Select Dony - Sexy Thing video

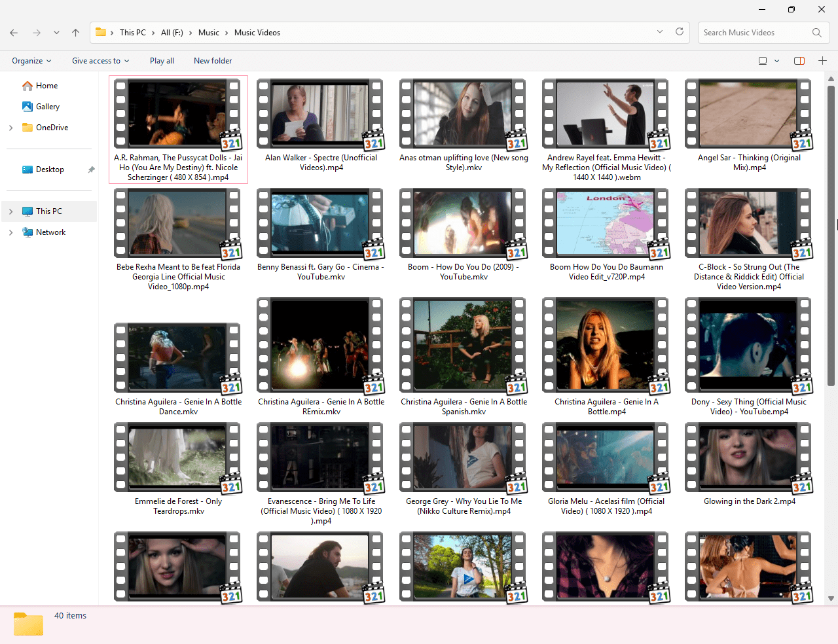749,357
